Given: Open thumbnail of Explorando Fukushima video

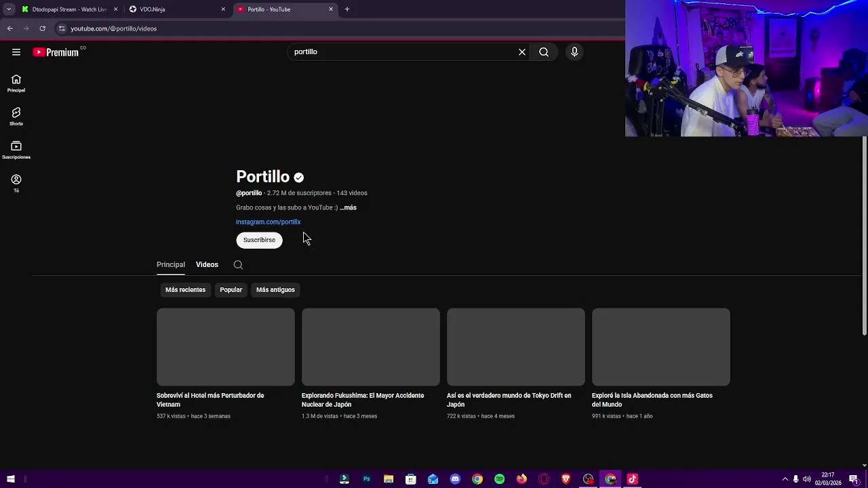Looking at the screenshot, I should coord(371,347).
